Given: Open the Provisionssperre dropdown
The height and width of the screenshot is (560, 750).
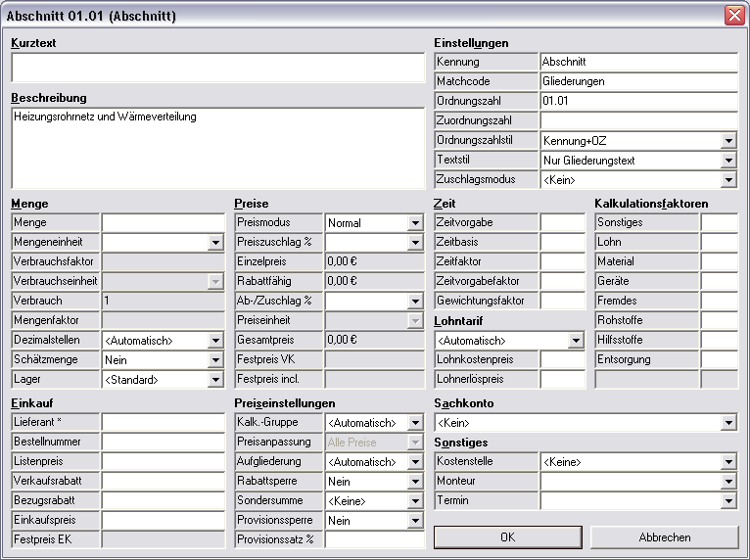Looking at the screenshot, I should pyautogui.click(x=415, y=520).
